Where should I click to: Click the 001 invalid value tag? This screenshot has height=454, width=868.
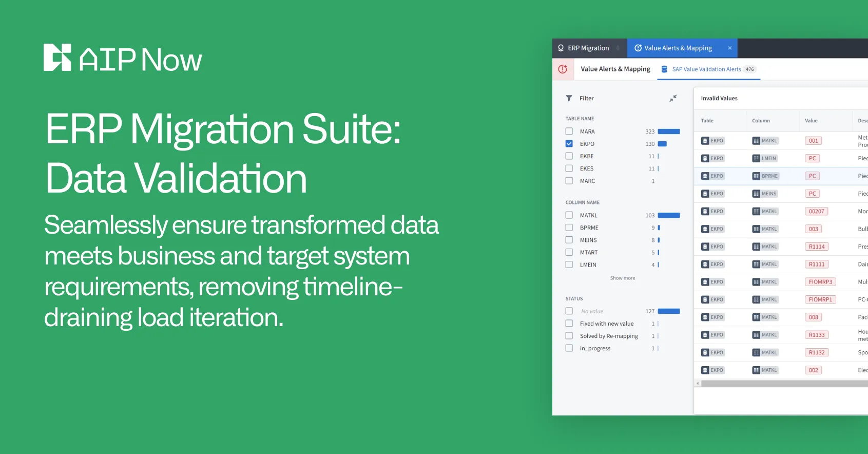click(x=814, y=141)
